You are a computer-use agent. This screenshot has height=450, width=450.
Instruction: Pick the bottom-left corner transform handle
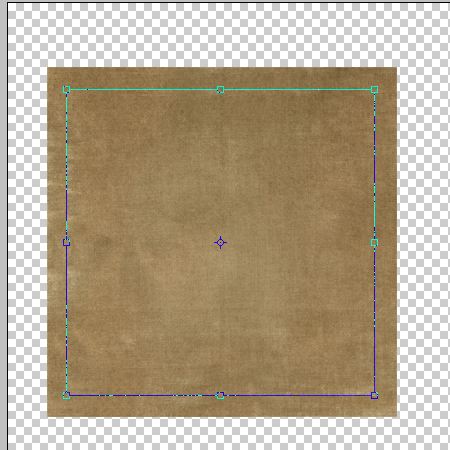pyautogui.click(x=66, y=395)
